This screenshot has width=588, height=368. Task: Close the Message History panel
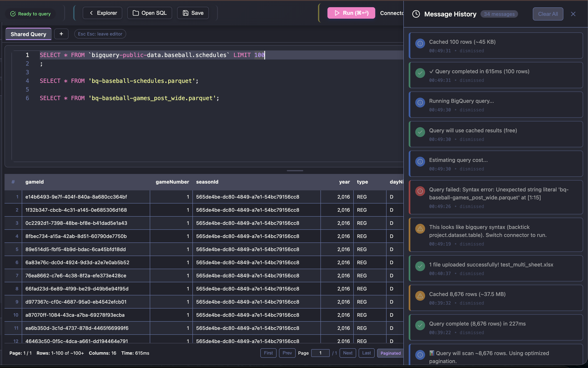pos(573,14)
